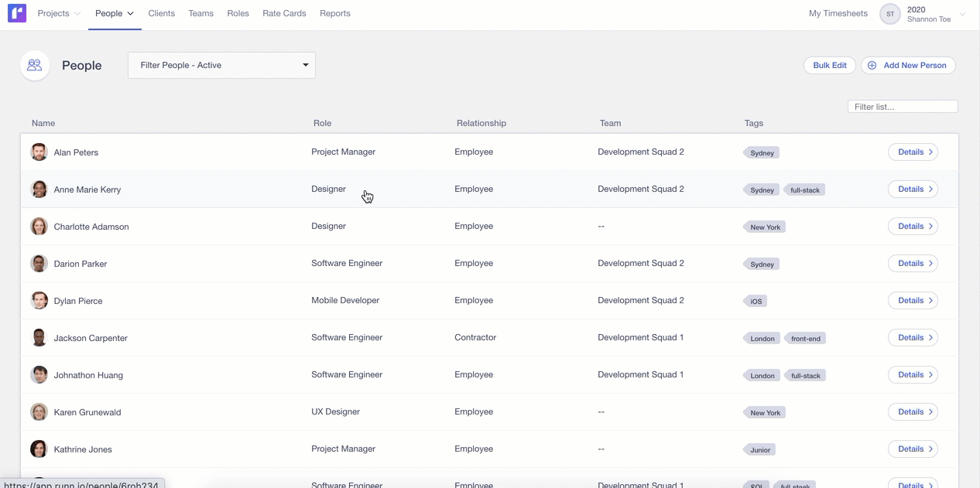This screenshot has height=488, width=980.
Task: Click the Runn logo icon
Action: [17, 13]
